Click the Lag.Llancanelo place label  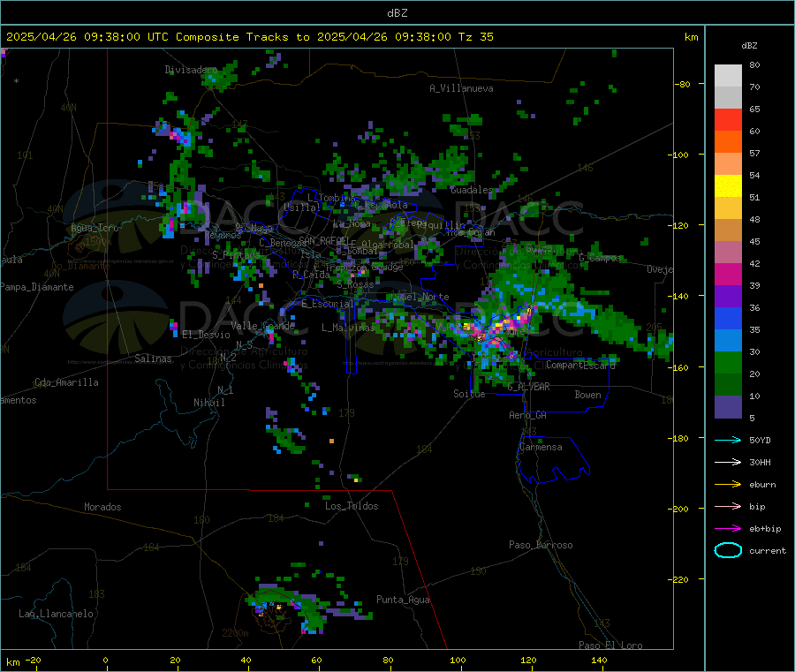[56, 614]
